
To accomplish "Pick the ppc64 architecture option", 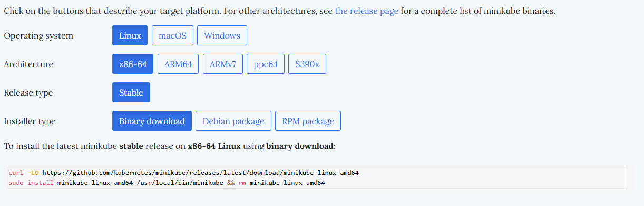I will click(x=266, y=64).
